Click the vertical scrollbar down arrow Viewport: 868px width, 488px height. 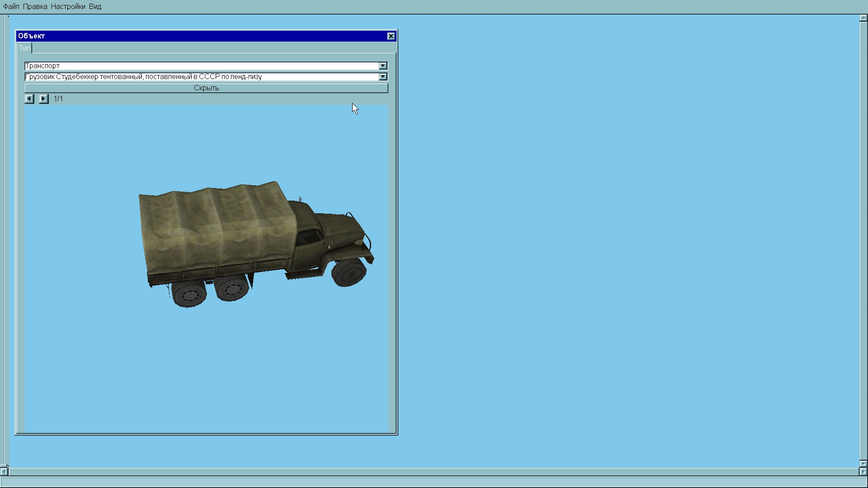[x=863, y=464]
